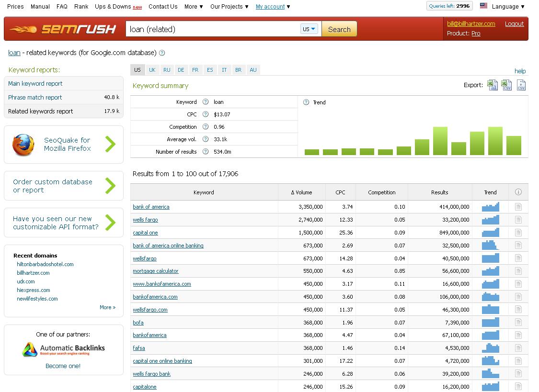Click green arrow on Order custom database
The width and height of the screenshot is (539, 392).
[x=110, y=186]
